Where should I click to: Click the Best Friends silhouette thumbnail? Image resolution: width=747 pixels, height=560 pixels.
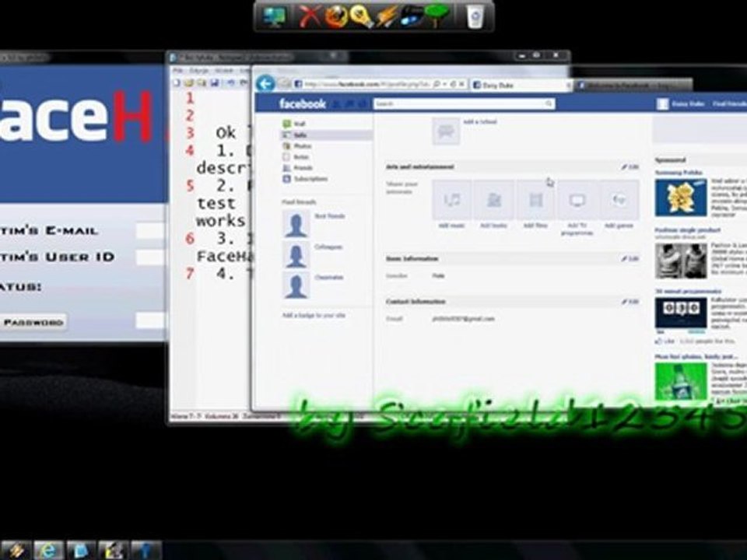296,223
